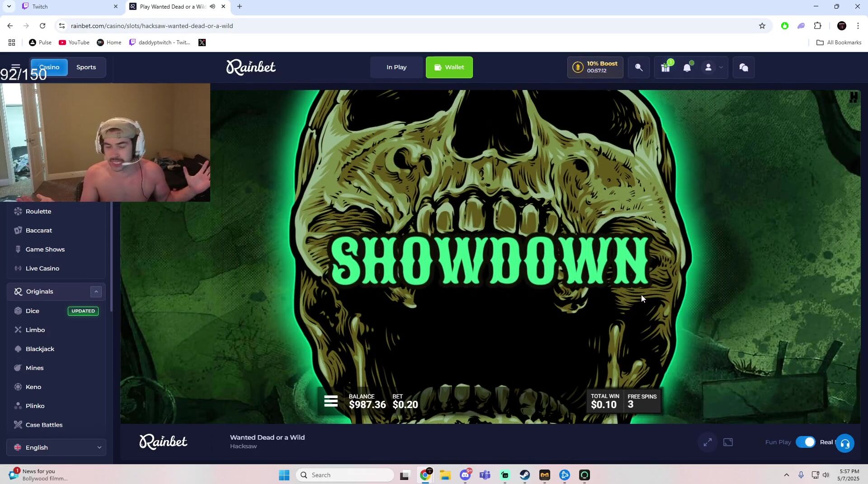
Task: Close the Wanted Dead or a Wild tab
Action: point(223,6)
